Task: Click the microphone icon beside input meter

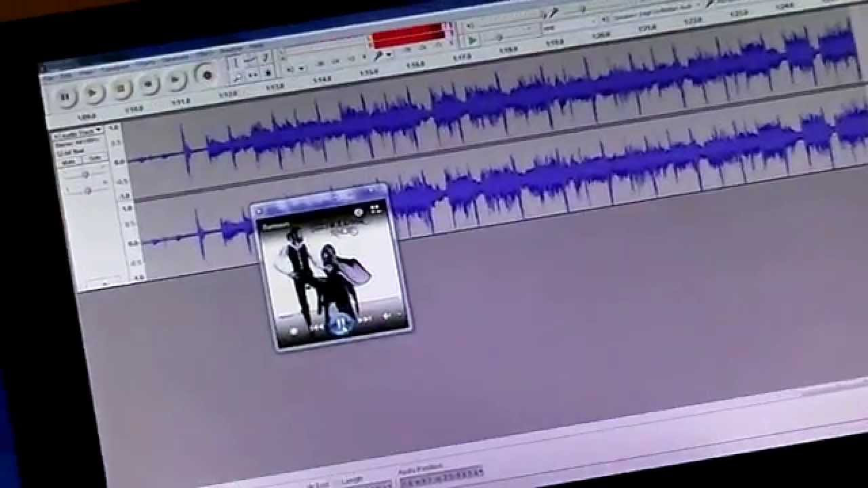Action: point(380,56)
